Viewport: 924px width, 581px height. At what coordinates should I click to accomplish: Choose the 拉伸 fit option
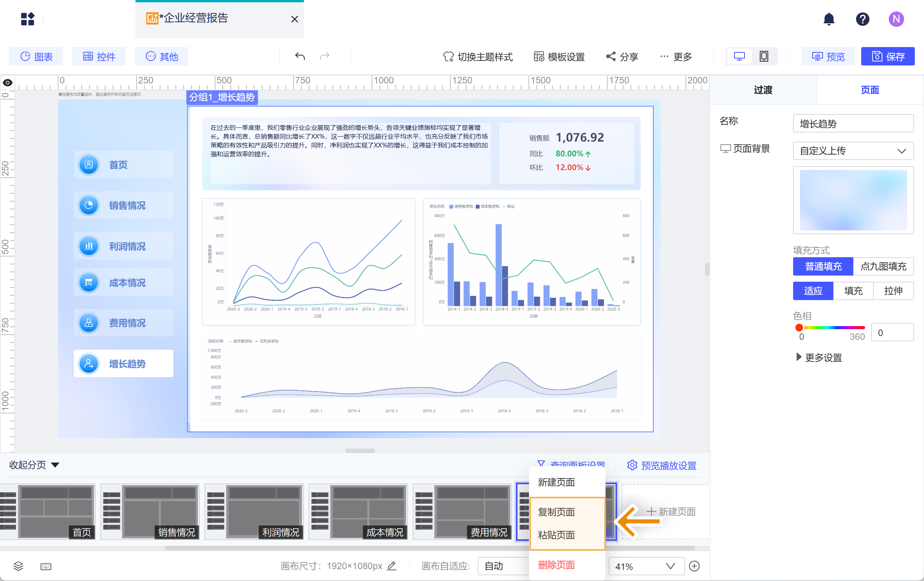893,290
